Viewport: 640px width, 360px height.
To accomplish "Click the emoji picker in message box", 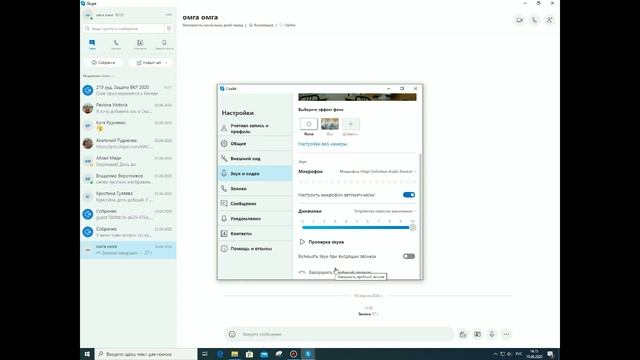I will coord(232,334).
